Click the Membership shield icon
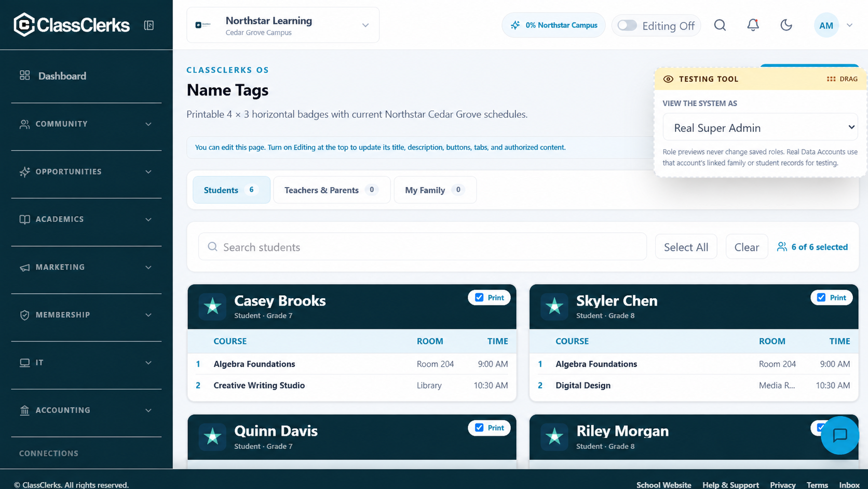This screenshot has height=489, width=868. click(24, 315)
